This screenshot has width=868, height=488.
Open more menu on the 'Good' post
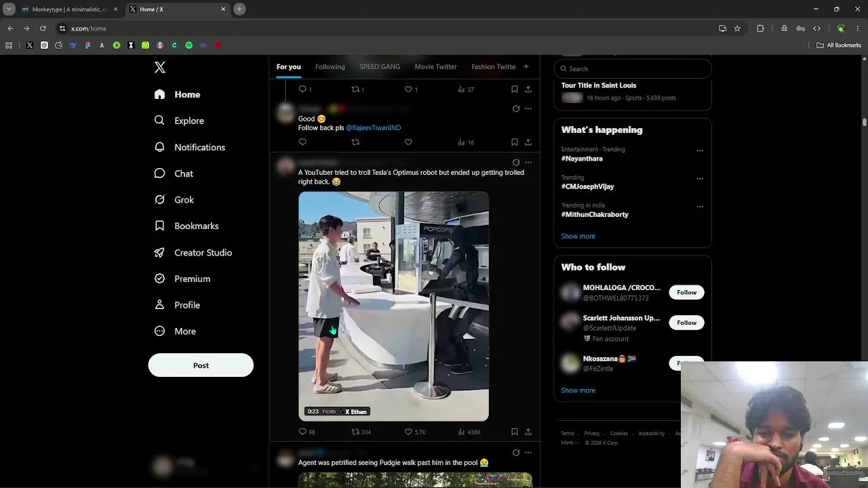528,108
